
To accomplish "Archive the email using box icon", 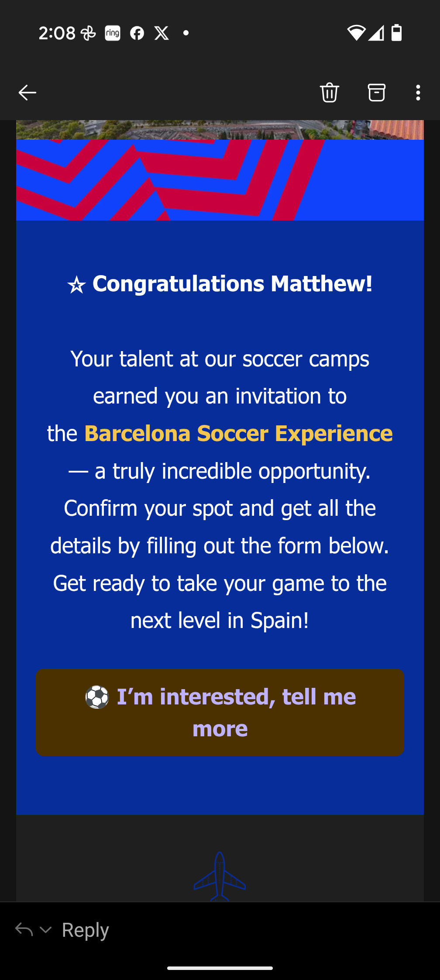I will tap(376, 93).
